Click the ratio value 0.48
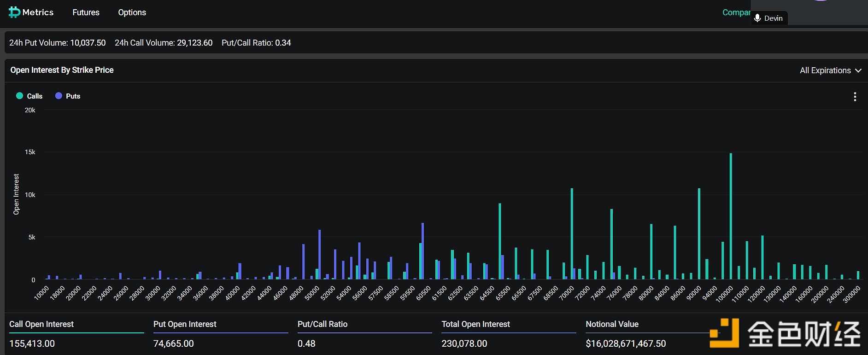This screenshot has height=355, width=868. [306, 343]
